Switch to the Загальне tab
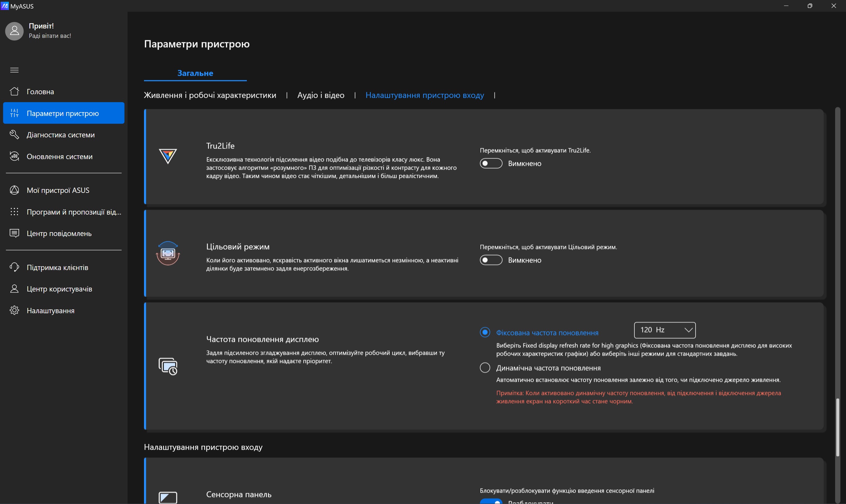Image resolution: width=846 pixels, height=504 pixels. (x=195, y=73)
